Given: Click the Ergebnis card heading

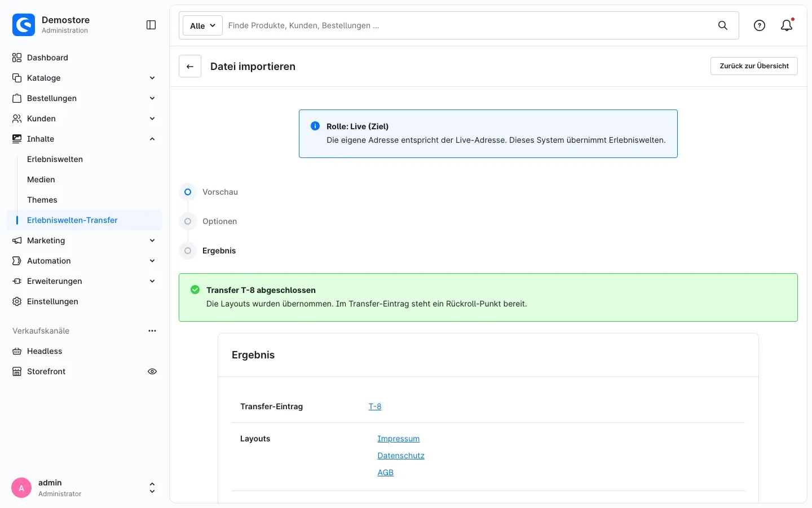Looking at the screenshot, I should [253, 355].
